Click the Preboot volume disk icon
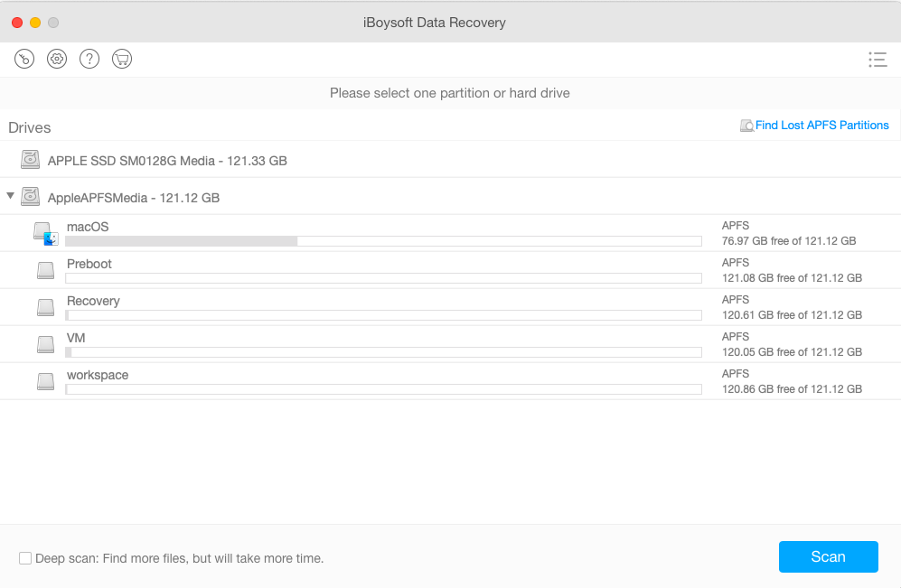This screenshot has height=588, width=901. pos(45,271)
